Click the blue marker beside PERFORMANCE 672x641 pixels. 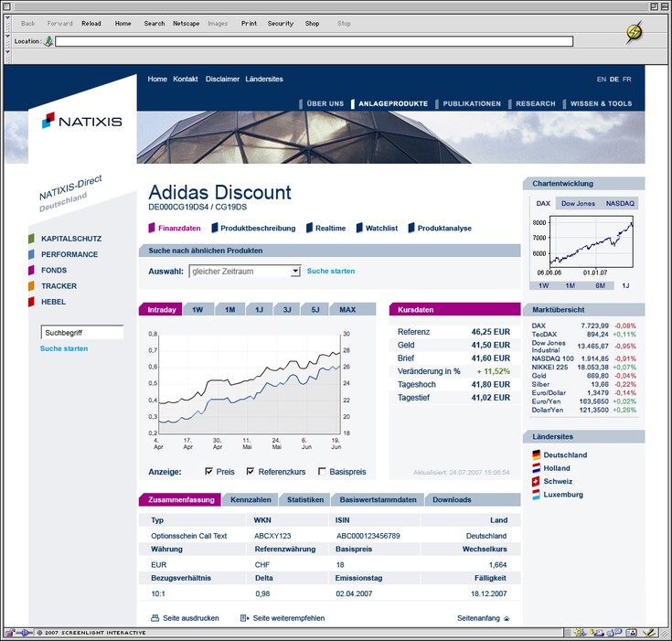tap(31, 254)
